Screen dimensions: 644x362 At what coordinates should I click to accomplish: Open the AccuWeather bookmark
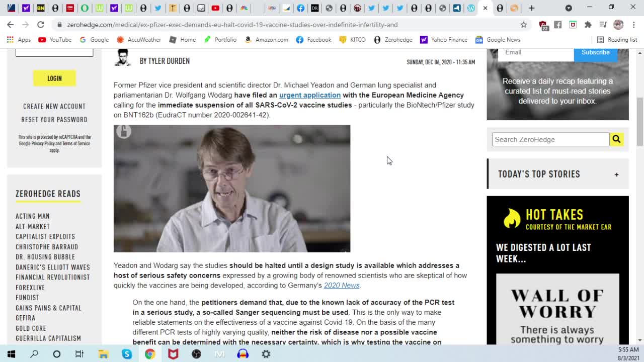138,40
